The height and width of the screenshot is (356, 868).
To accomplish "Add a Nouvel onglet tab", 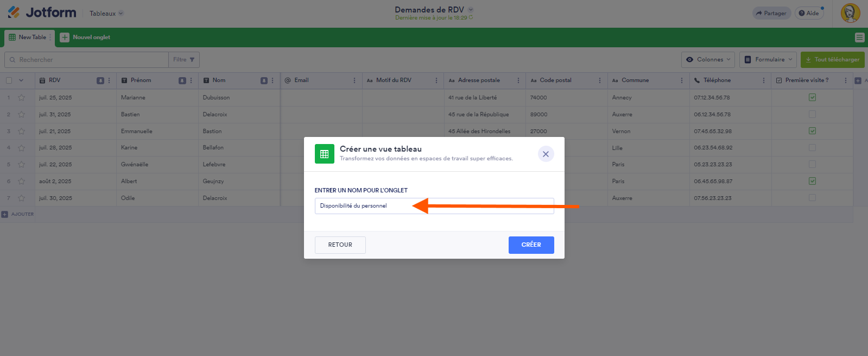I will [86, 38].
